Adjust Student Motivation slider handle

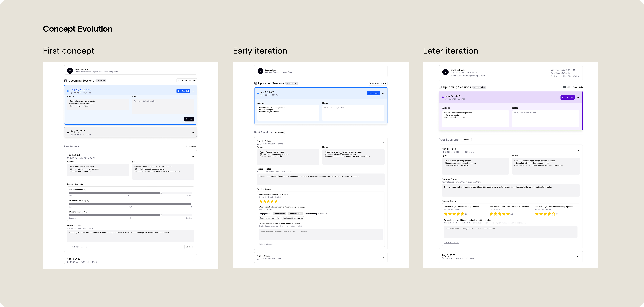tap(191, 204)
